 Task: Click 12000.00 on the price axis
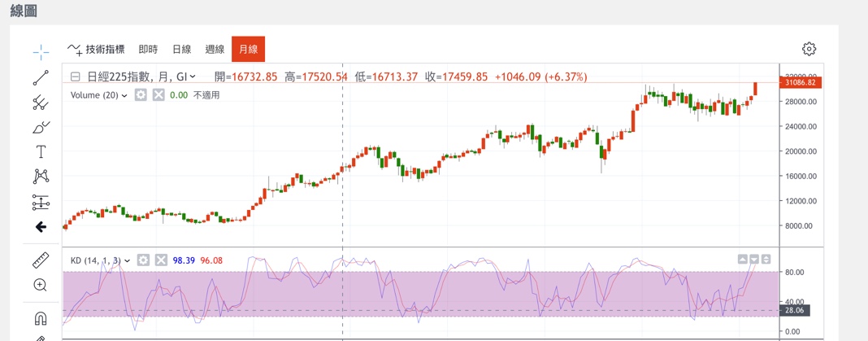[801, 201]
